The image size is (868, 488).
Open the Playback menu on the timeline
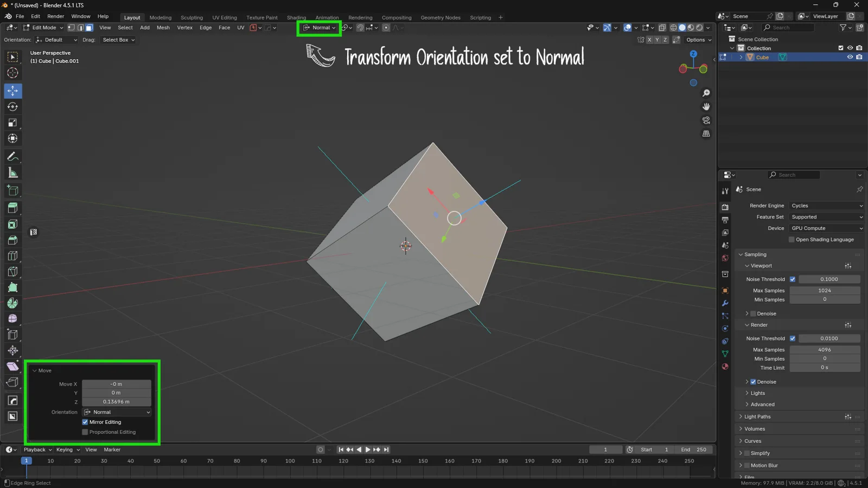tap(37, 450)
